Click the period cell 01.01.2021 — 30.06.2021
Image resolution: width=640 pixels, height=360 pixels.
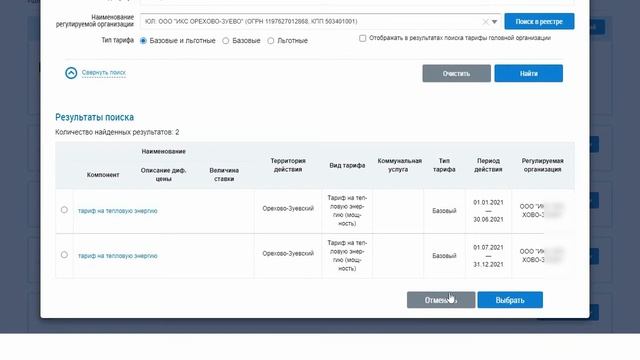pos(488,211)
